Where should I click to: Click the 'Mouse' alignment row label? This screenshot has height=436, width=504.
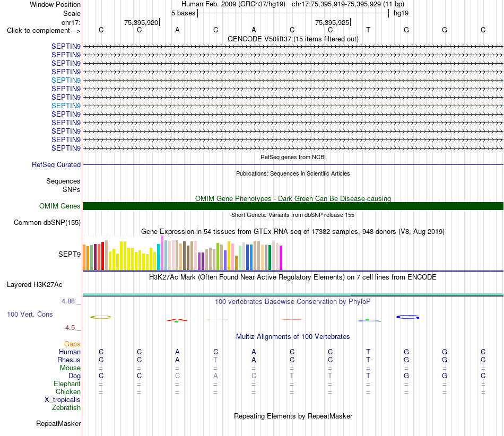(x=70, y=368)
